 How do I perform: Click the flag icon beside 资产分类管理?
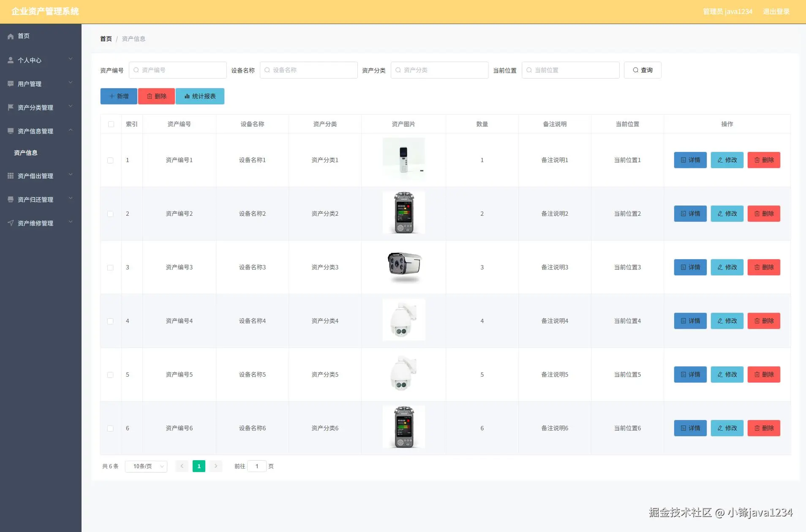pos(11,108)
